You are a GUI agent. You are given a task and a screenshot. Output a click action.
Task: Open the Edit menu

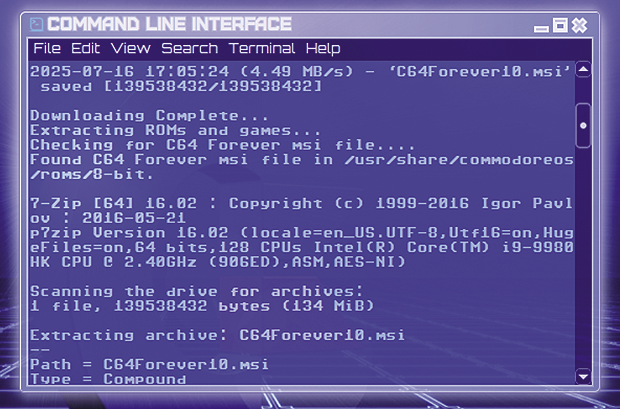[85, 49]
